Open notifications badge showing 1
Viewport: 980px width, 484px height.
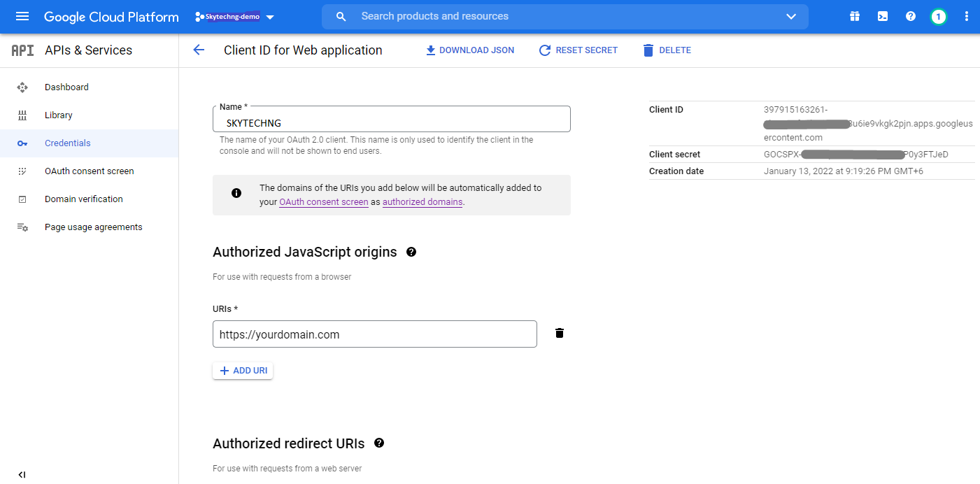tap(939, 17)
